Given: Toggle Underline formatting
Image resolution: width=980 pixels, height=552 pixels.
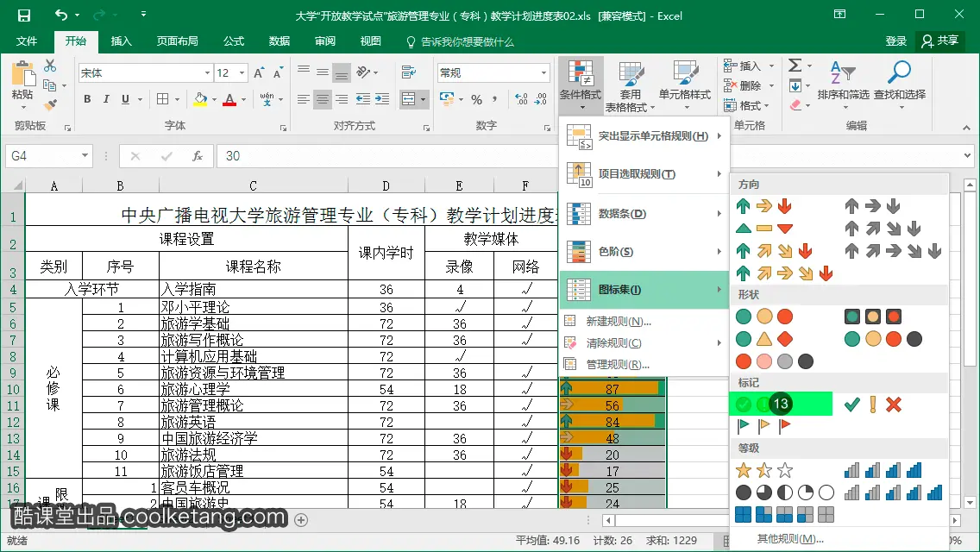Looking at the screenshot, I should click(126, 99).
